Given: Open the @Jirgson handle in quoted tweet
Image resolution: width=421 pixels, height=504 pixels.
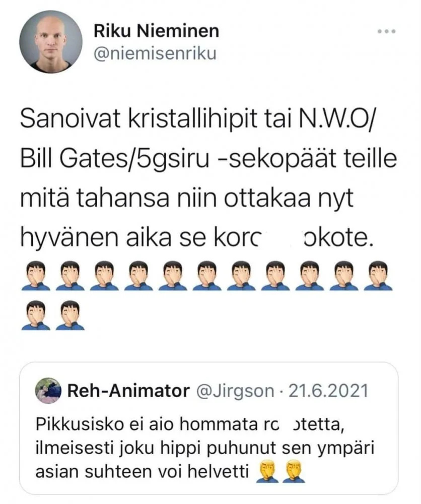Looking at the screenshot, I should pyautogui.click(x=235, y=391).
